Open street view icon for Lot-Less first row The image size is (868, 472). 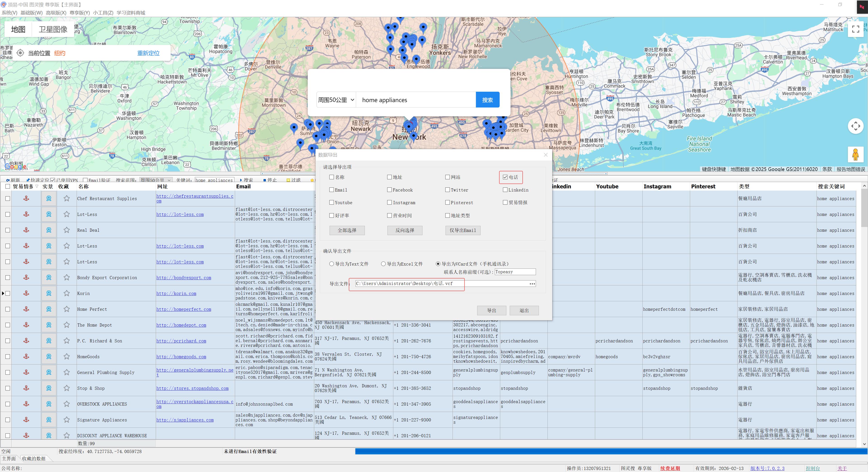(x=49, y=215)
